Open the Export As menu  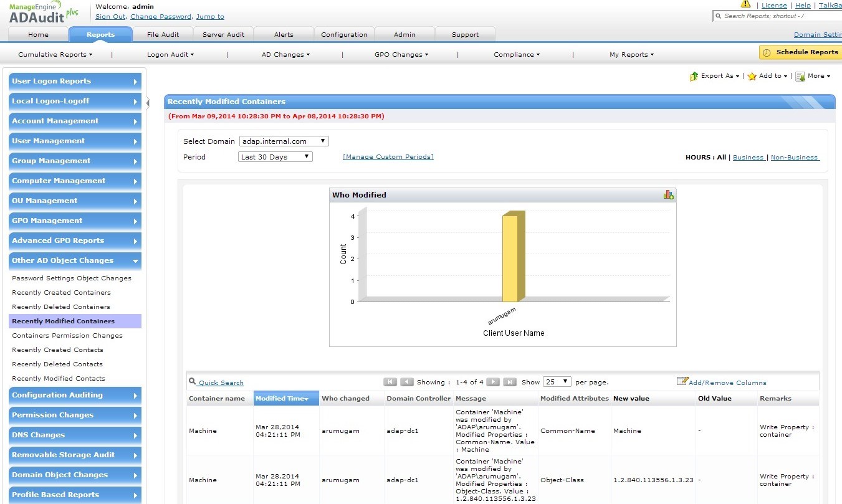pyautogui.click(x=715, y=76)
